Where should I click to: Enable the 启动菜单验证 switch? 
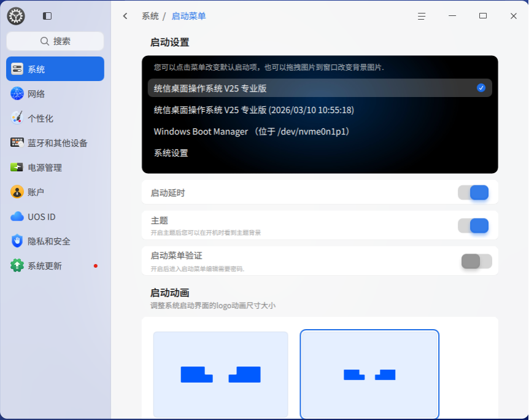[x=476, y=262]
